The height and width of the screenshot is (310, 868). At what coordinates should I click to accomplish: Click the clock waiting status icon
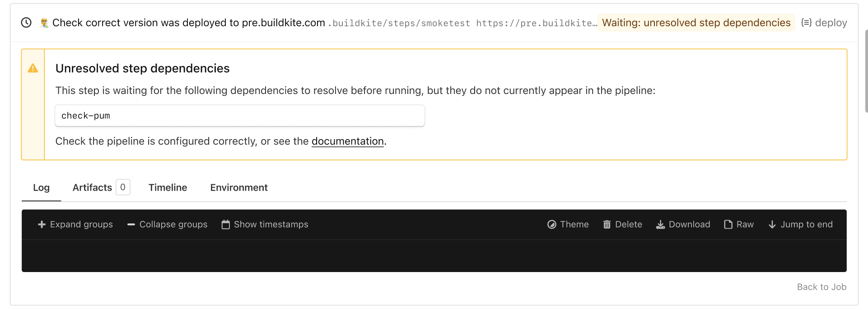26,23
